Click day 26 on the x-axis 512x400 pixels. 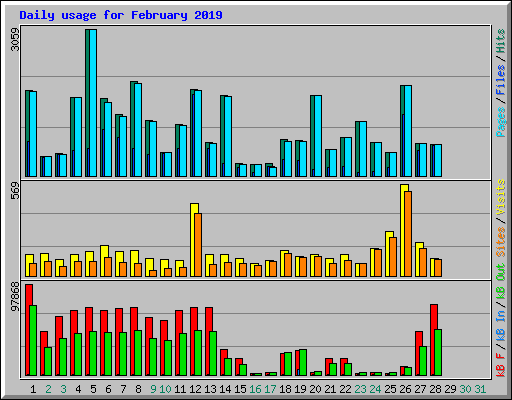[405, 389]
